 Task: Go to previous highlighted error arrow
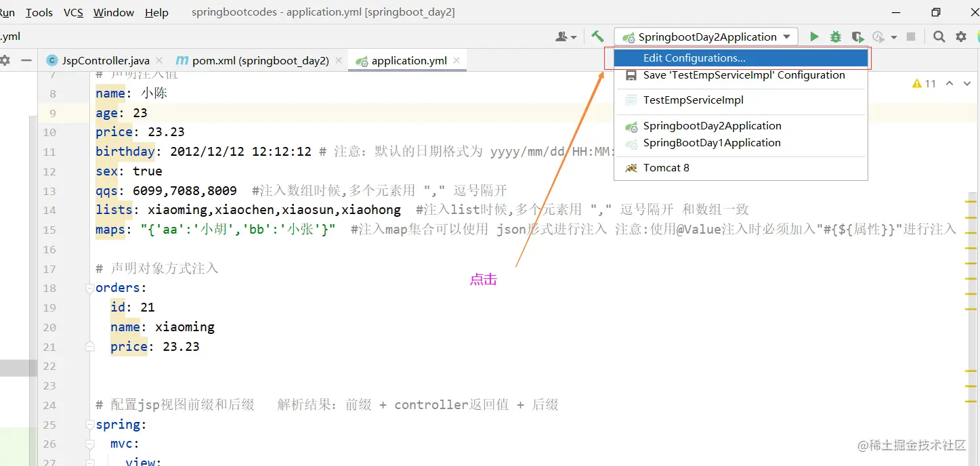tap(950, 83)
